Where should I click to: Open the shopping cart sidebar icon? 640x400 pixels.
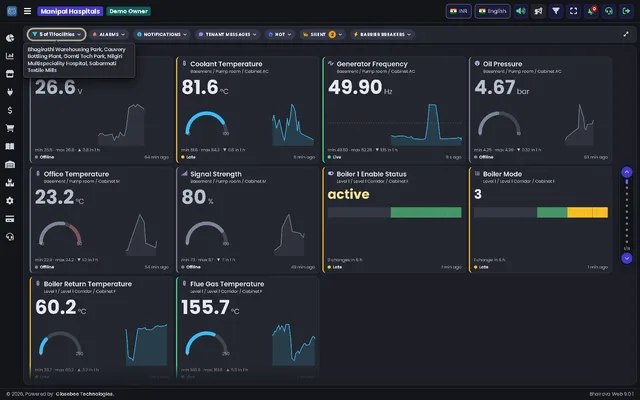[10, 128]
